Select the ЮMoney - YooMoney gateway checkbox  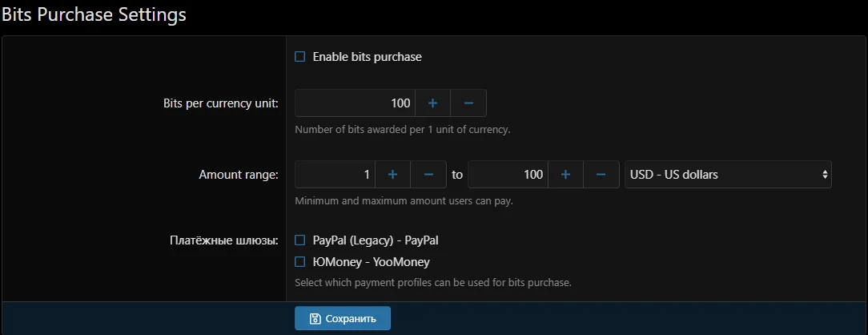pyautogui.click(x=300, y=261)
